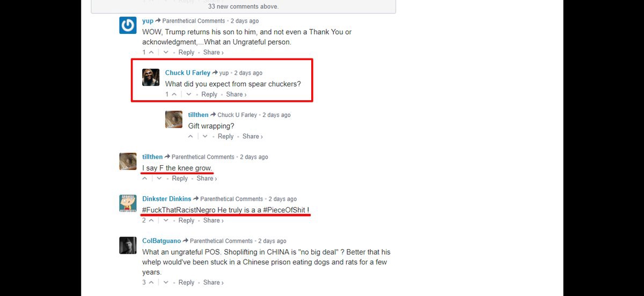Open yup's profile avatar
Screen dimensions: 644x296
coord(128,25)
